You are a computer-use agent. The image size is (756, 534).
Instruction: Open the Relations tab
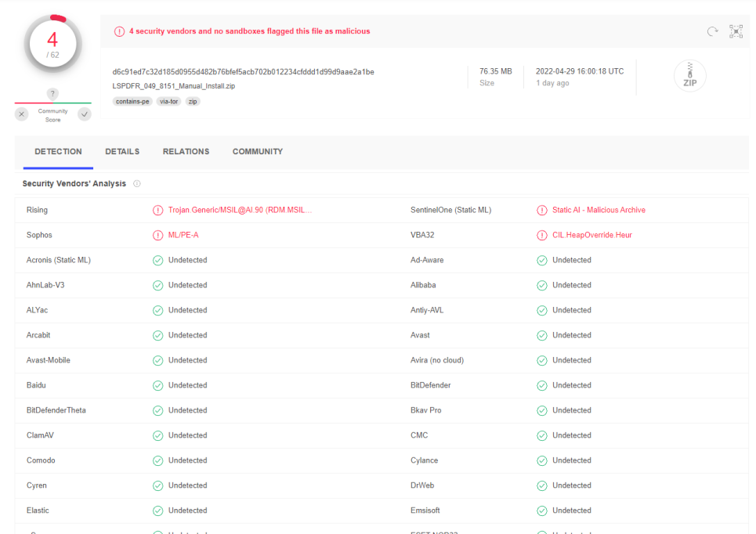point(186,152)
